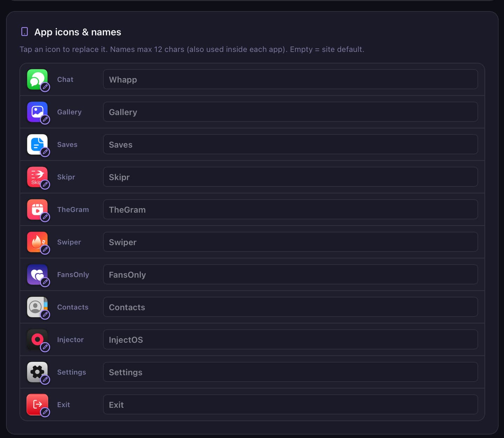
Task: Edit the Chat name field containing Whapp
Action: coord(290,79)
